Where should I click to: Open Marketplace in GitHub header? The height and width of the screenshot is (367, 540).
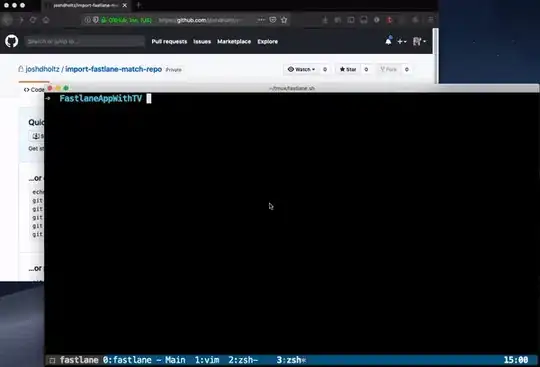(x=234, y=41)
